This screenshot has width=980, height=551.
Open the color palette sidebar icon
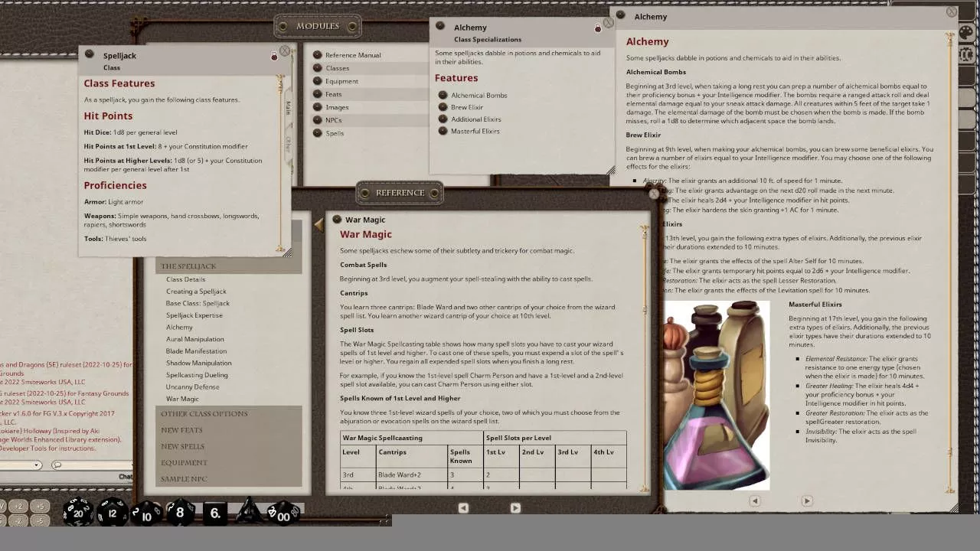pyautogui.click(x=966, y=33)
